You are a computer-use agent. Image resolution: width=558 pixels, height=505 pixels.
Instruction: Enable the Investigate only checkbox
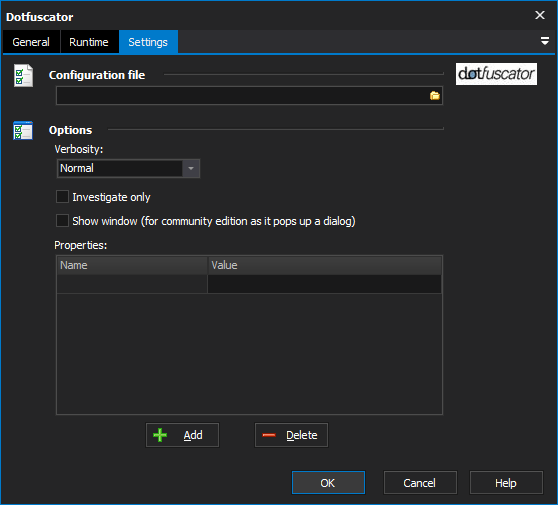(62, 196)
